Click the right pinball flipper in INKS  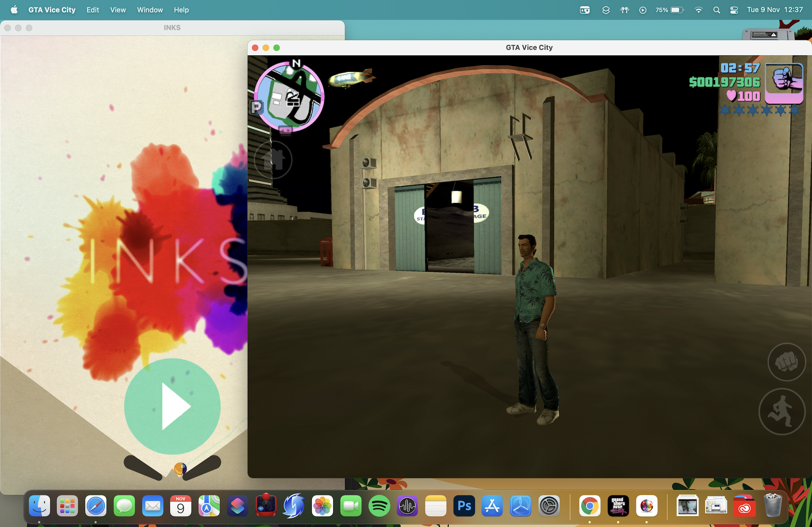(202, 467)
